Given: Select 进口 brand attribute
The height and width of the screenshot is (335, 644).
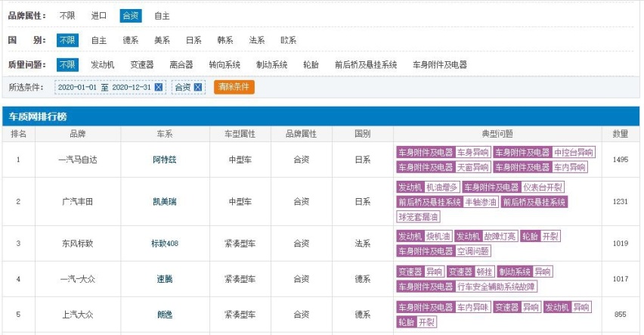Looking at the screenshot, I should 99,16.
